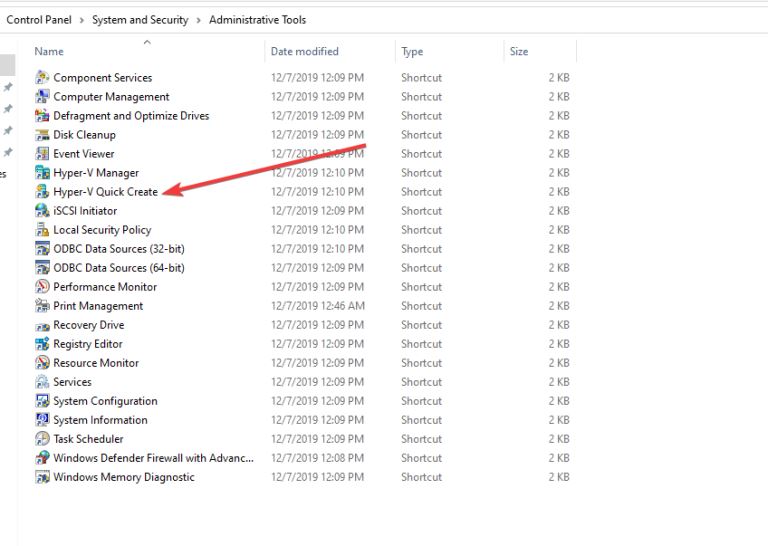Screen dimensions: 768x546
Task: Select the Local Security Policy name
Action: coord(102,230)
